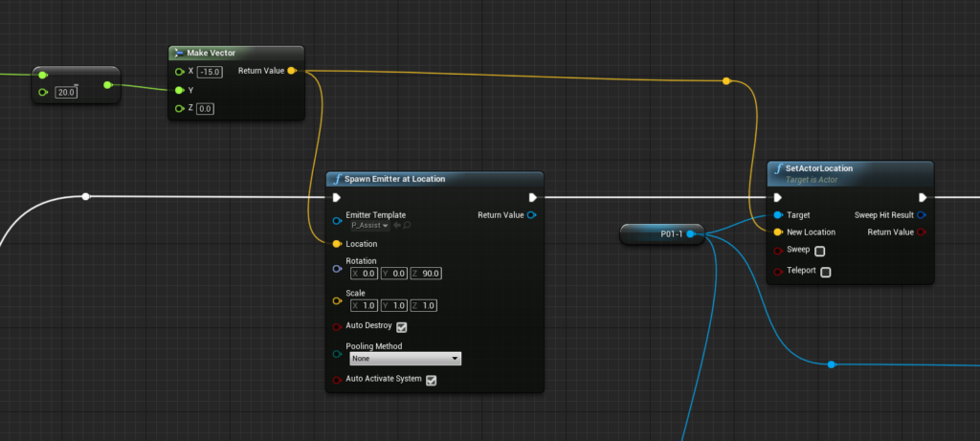Click the Rotation input pin
Image resolution: width=980 pixels, height=441 pixels.
337,268
